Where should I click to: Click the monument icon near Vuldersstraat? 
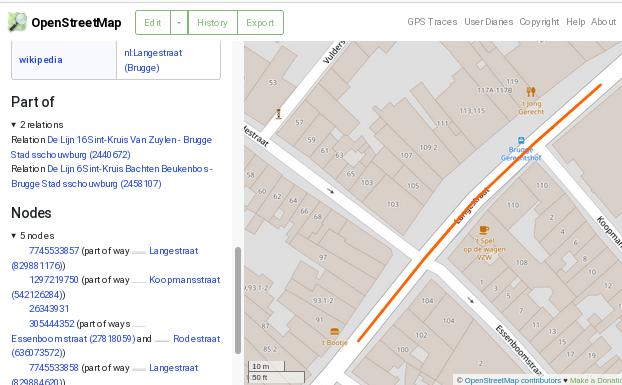(x=279, y=114)
